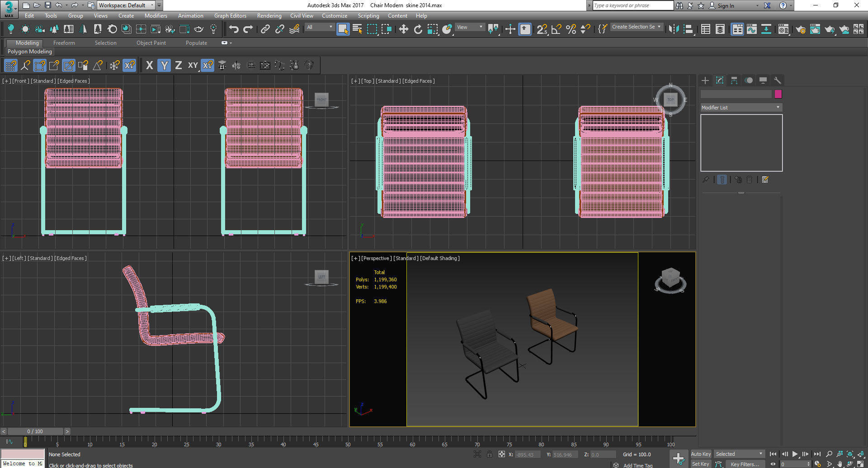Open the Customize menu
868x468 pixels.
point(335,16)
